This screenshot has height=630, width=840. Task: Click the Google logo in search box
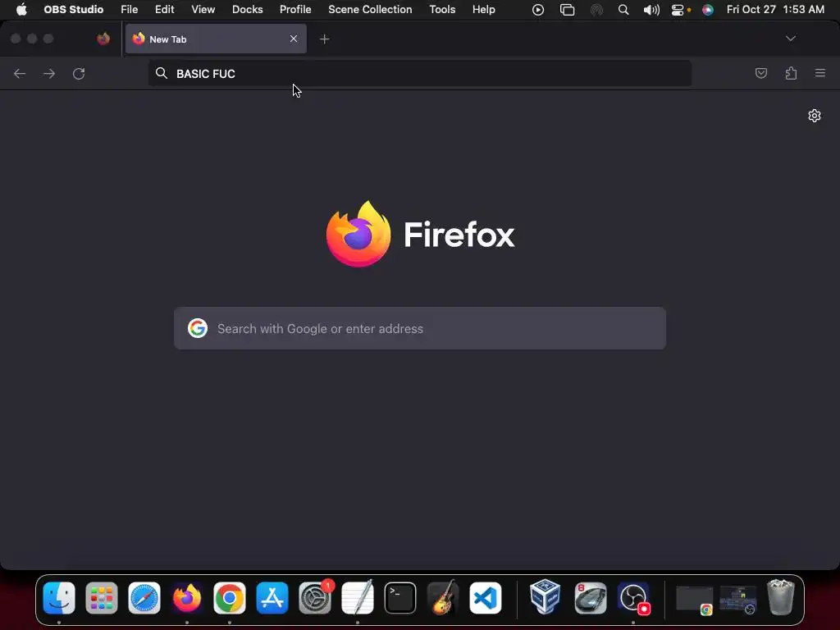[x=198, y=328]
